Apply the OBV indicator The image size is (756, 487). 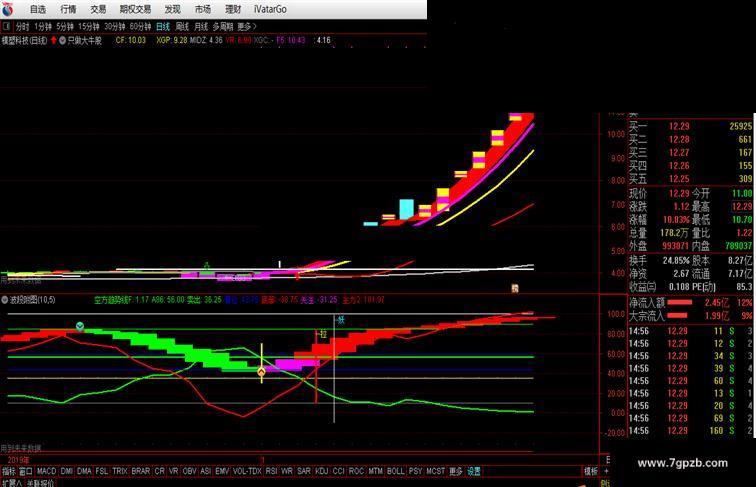pyautogui.click(x=189, y=471)
